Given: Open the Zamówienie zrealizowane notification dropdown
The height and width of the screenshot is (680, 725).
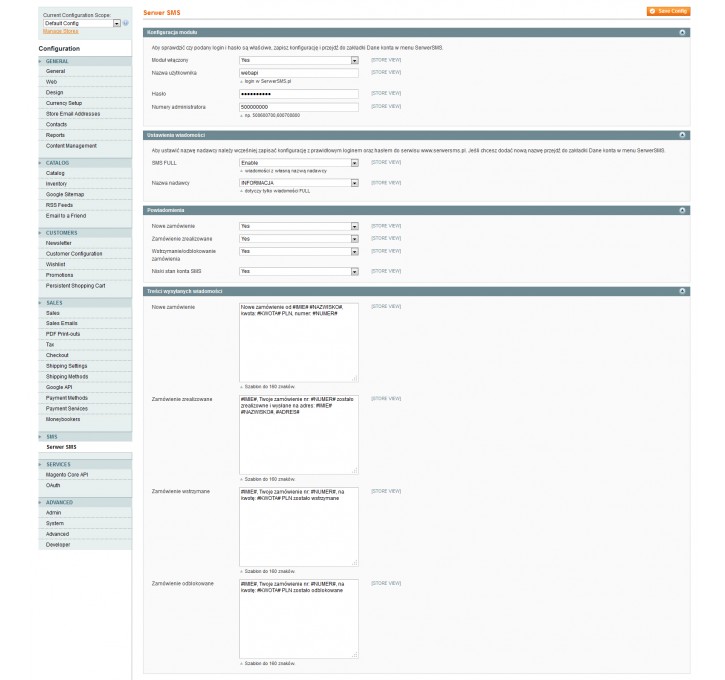Looking at the screenshot, I should (x=299, y=239).
